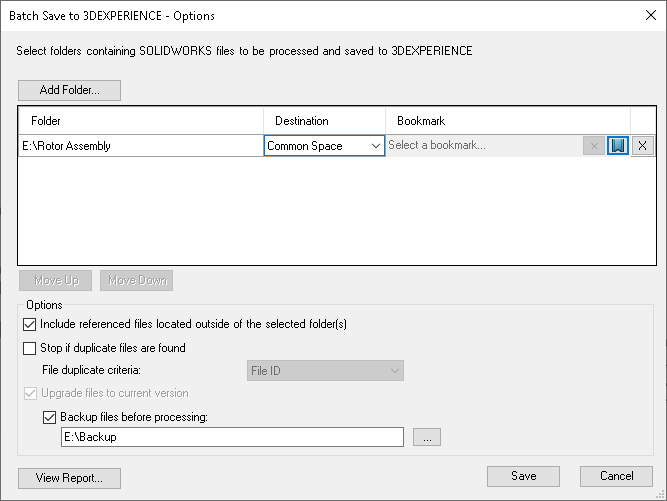Clear the selected bookmark field
The image size is (667, 501).
point(594,146)
